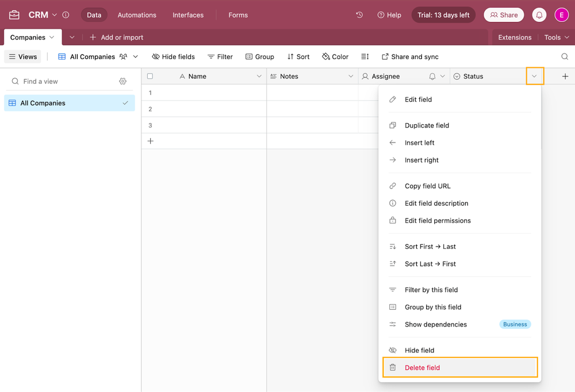The image size is (575, 392).
Task: Adjust the row height setting
Action: 365,56
